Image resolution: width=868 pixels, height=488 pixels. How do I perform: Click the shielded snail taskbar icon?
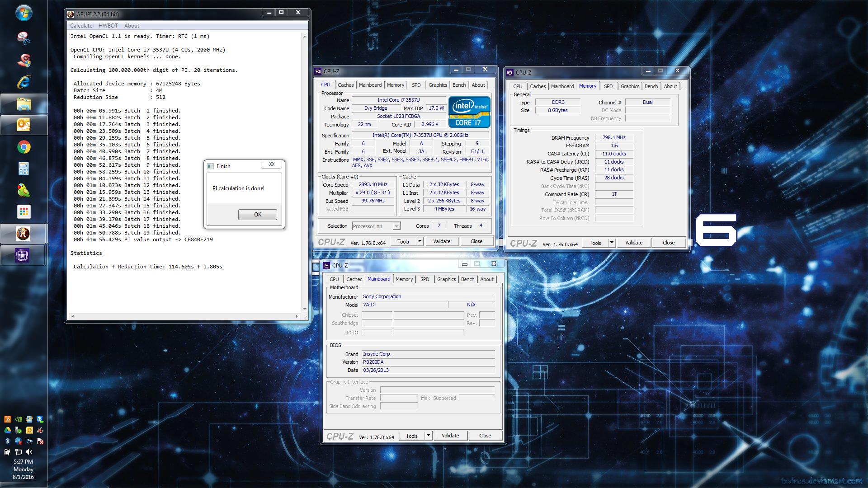point(24,60)
